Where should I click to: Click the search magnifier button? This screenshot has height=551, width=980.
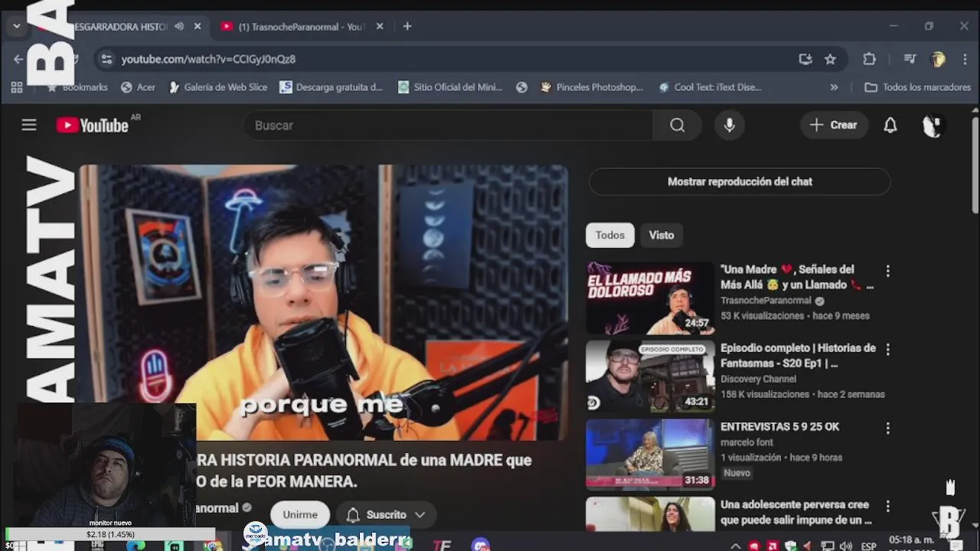[x=677, y=125]
